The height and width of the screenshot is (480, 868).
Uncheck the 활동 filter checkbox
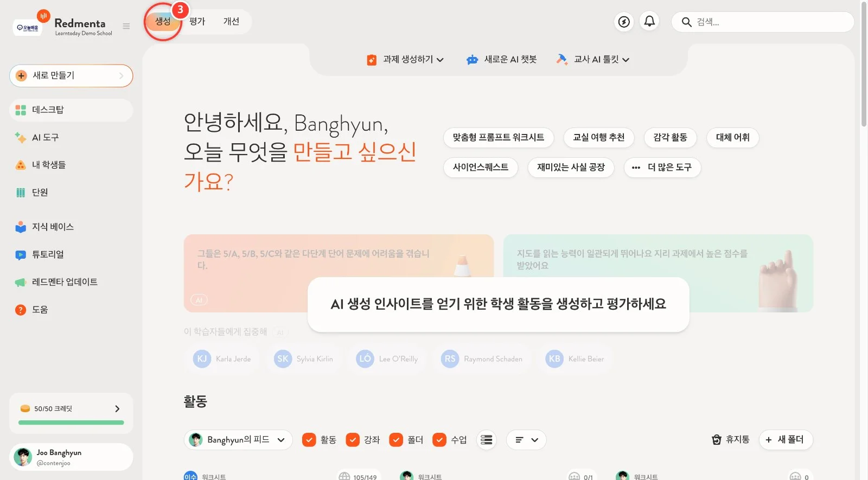[309, 440]
